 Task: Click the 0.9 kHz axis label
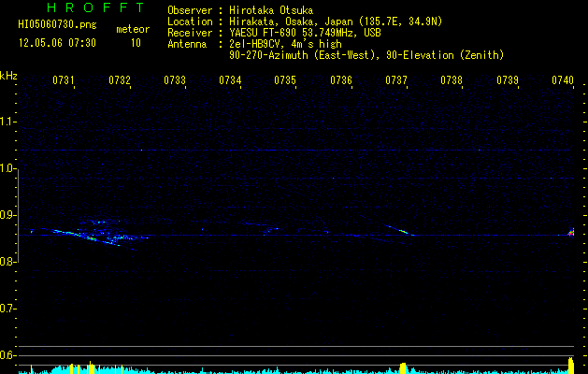(7, 215)
